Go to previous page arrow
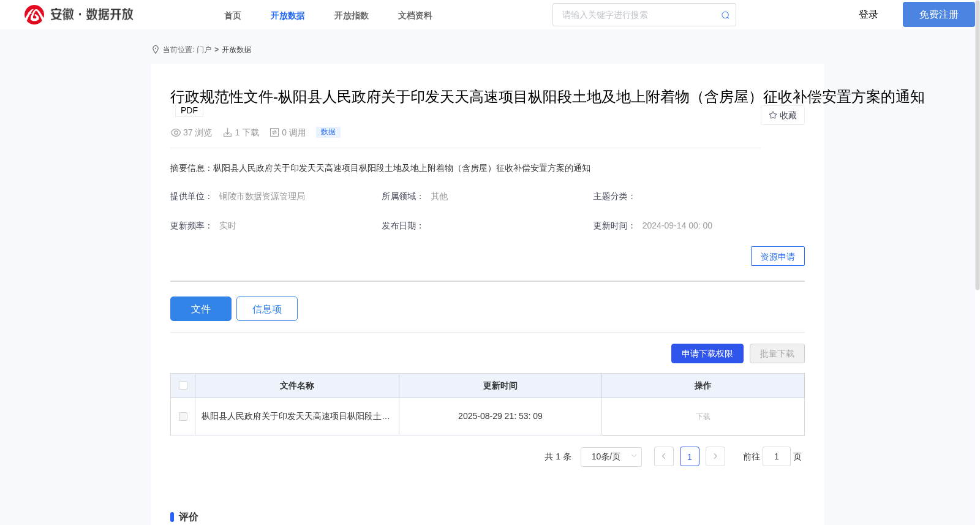This screenshot has width=980, height=525. click(x=664, y=456)
